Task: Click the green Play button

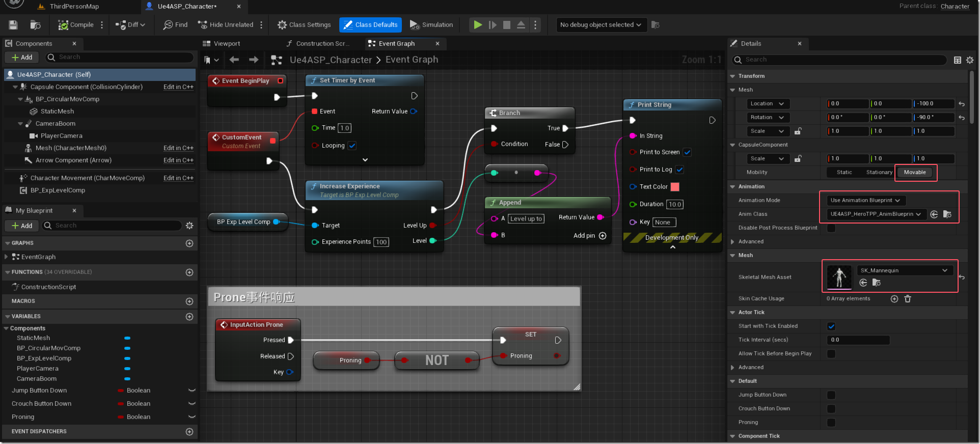Action: [x=478, y=25]
